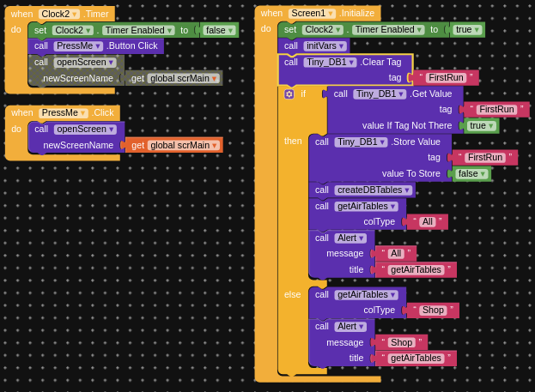
Task: Open the orange 'global scrMain' variable dropdown
Action: pyautogui.click(x=184, y=146)
